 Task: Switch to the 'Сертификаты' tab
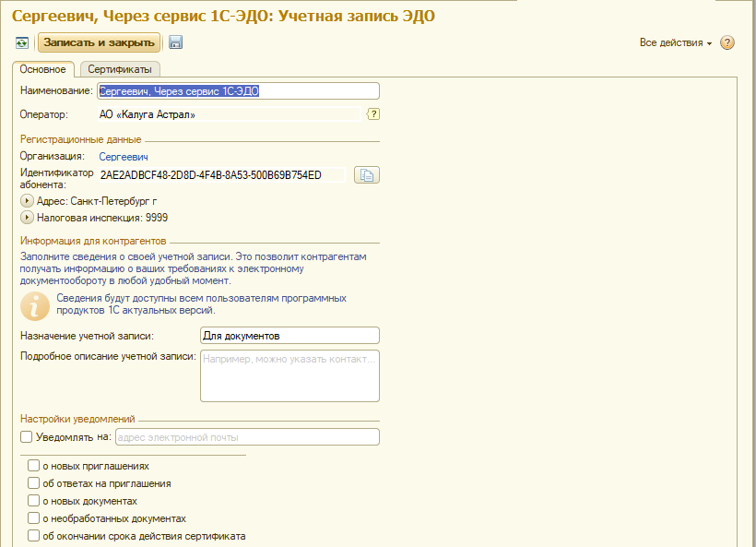coord(120,69)
